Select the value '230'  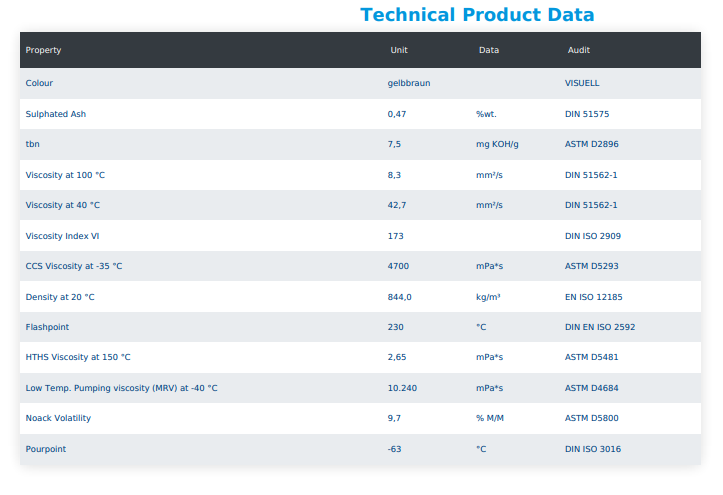pos(395,327)
